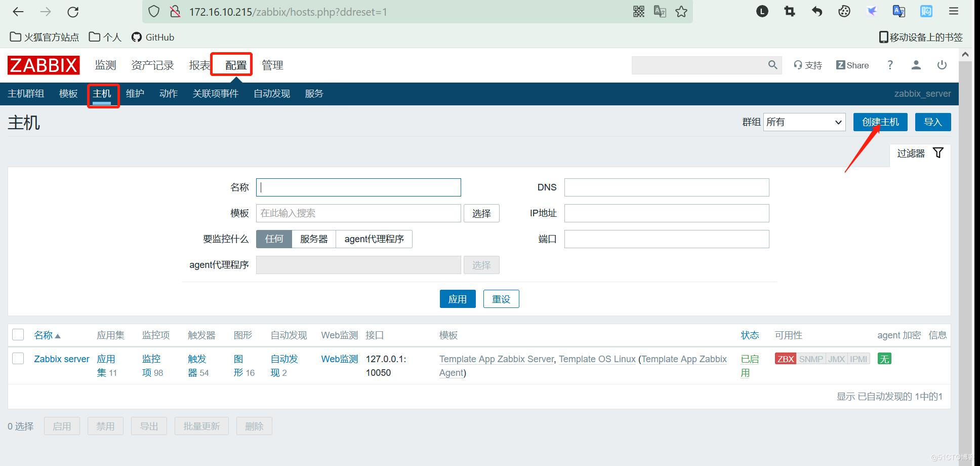Open the 资产记录 top menu
The height and width of the screenshot is (466, 980).
click(152, 65)
